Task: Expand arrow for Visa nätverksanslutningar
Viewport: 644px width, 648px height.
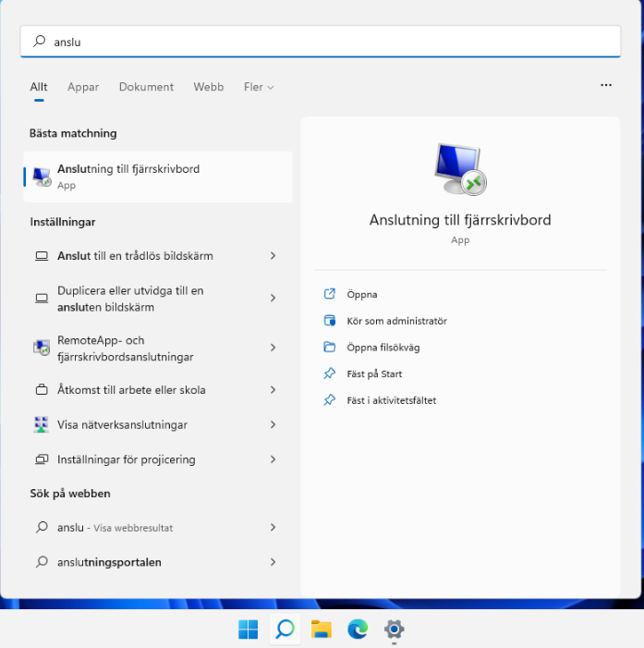Action: (x=273, y=424)
